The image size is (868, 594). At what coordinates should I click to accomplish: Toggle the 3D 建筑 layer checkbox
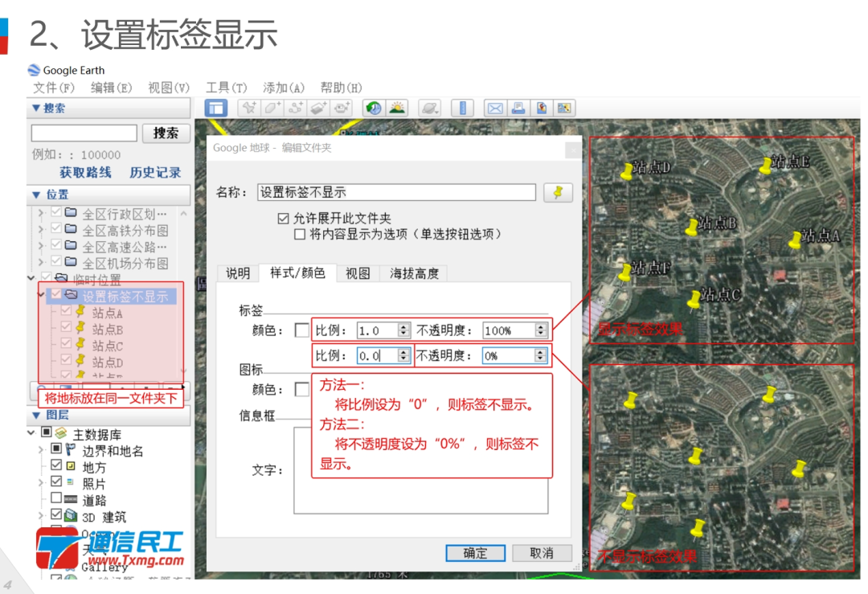tap(56, 514)
